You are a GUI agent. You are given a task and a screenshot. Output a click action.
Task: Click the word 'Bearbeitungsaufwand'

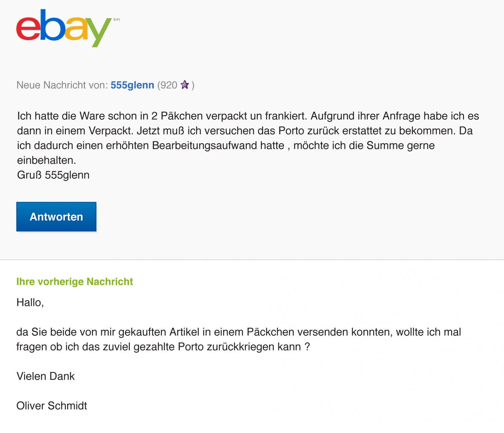pyautogui.click(x=218, y=145)
